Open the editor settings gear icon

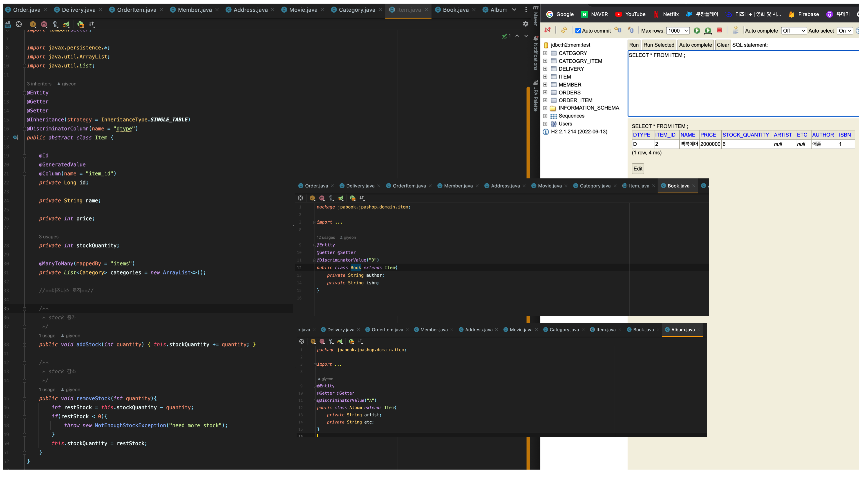(526, 24)
